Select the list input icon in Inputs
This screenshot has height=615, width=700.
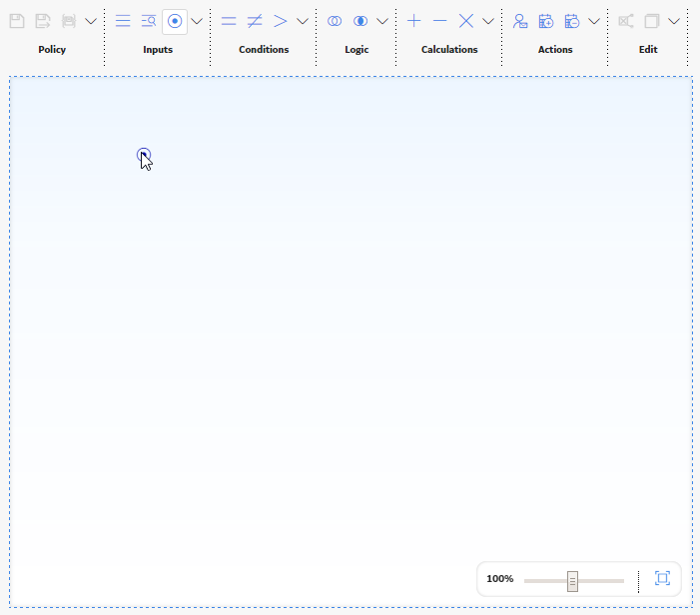(123, 21)
